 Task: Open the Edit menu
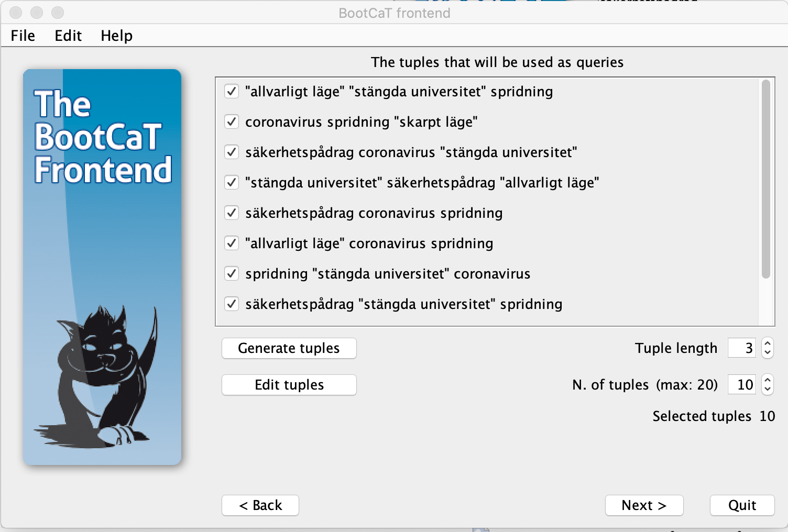pos(68,36)
